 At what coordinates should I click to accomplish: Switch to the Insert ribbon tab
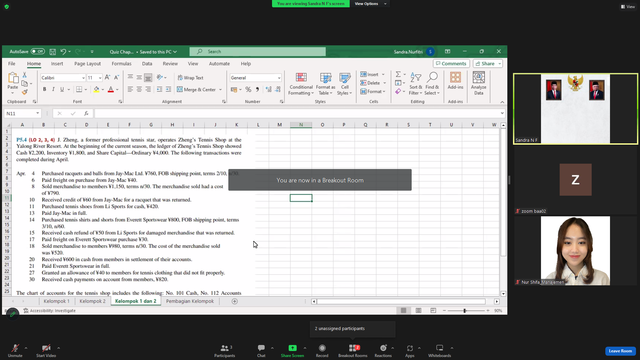click(57, 64)
